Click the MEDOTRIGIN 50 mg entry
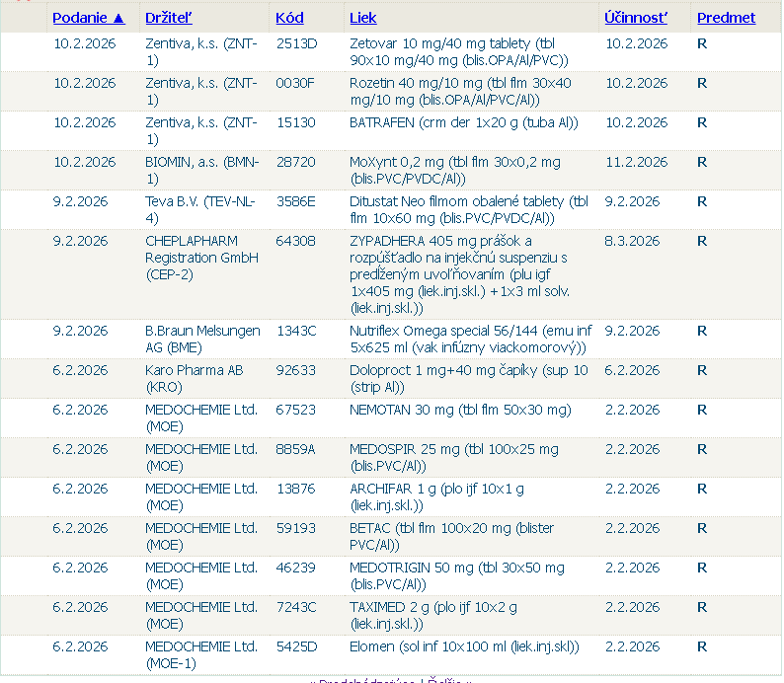This screenshot has height=683, width=784. click(x=457, y=576)
